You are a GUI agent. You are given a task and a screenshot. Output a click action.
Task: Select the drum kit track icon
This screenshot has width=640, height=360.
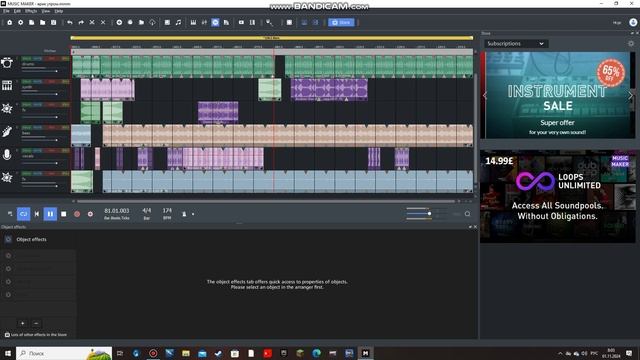point(7,62)
